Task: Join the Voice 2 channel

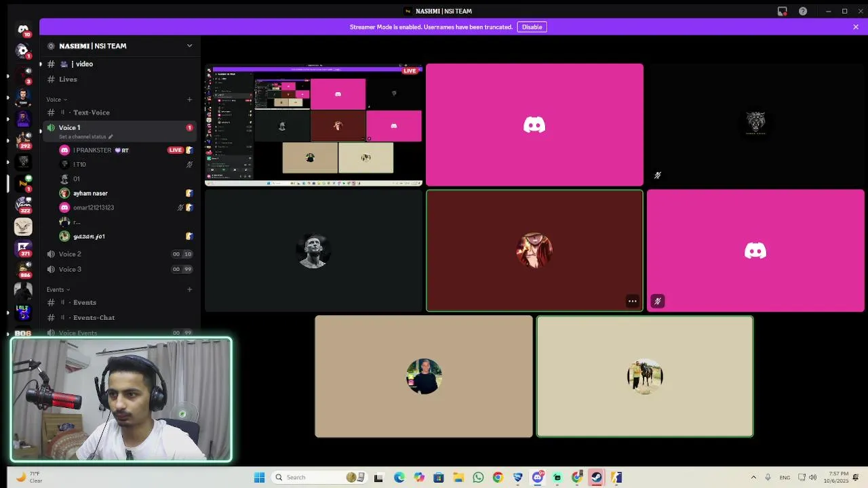Action: click(x=119, y=254)
